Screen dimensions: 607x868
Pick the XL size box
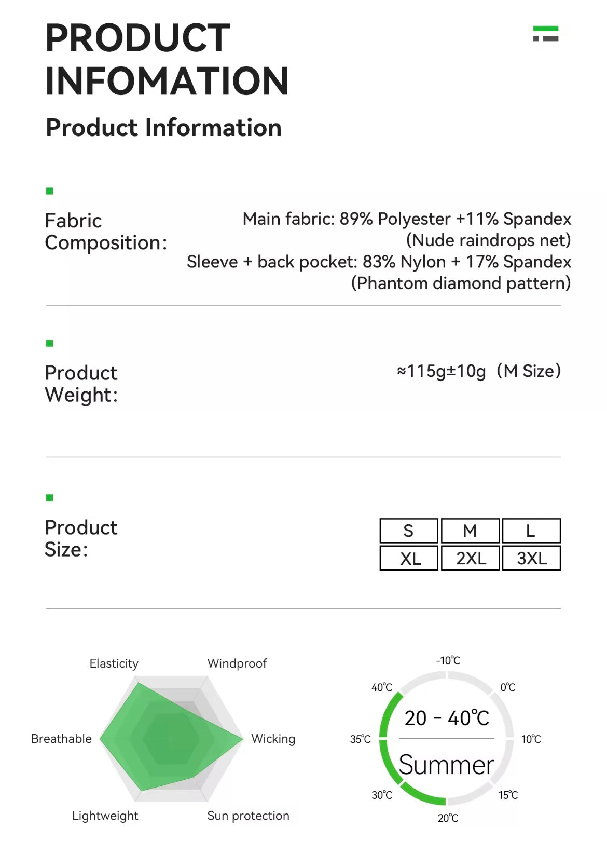[409, 558]
